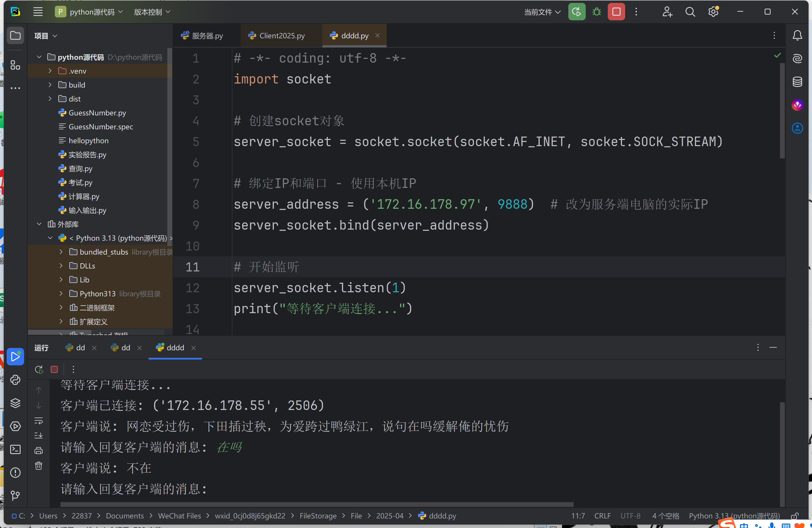Click the CRLF line separator selector
Viewport: 812px width, 528px height.
pos(602,516)
